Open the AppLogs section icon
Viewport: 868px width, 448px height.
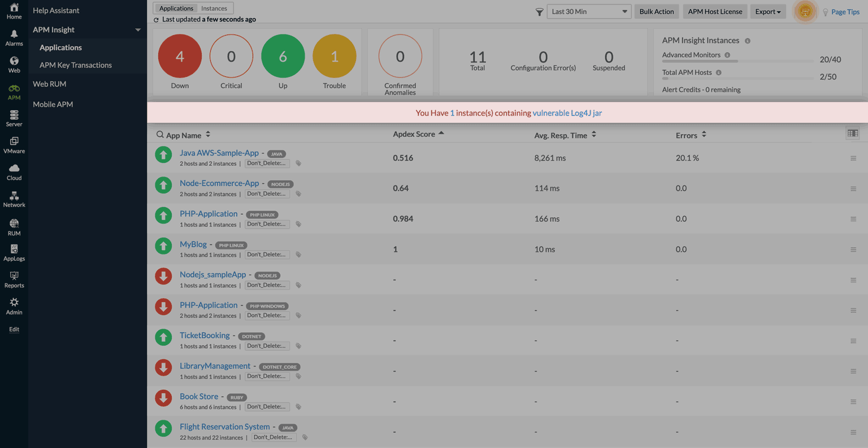point(14,249)
